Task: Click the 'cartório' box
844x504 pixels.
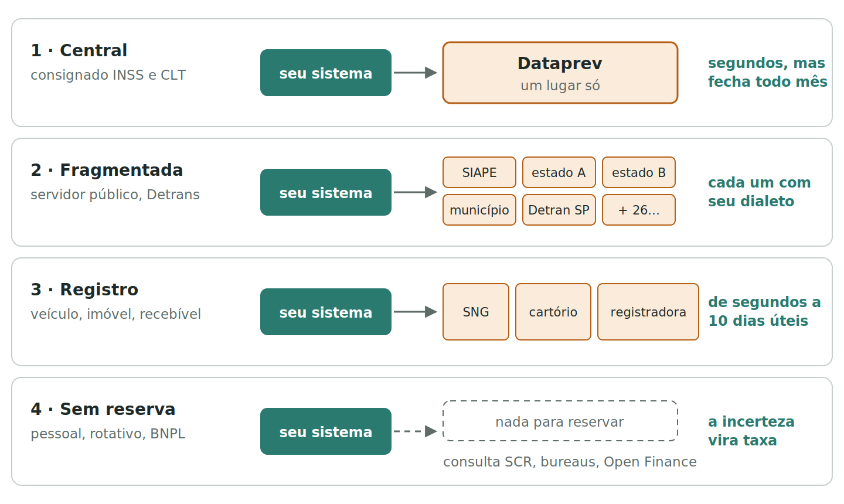Action: point(553,312)
